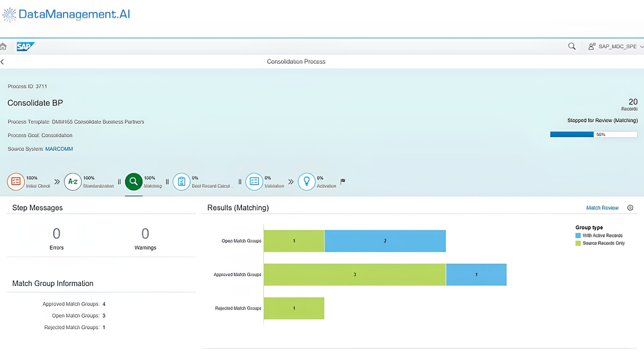Image resolution: width=644 pixels, height=362 pixels.
Task: Click the Match Group Information heading
Action: [53, 284]
